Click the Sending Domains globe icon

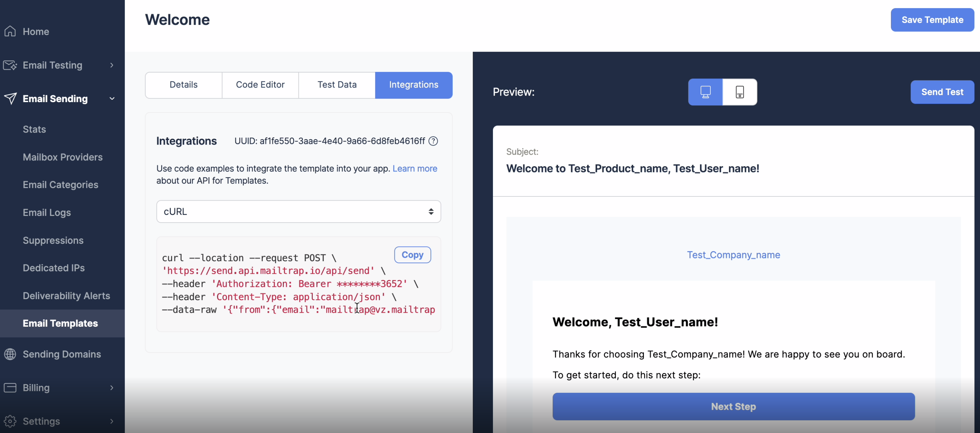click(10, 354)
